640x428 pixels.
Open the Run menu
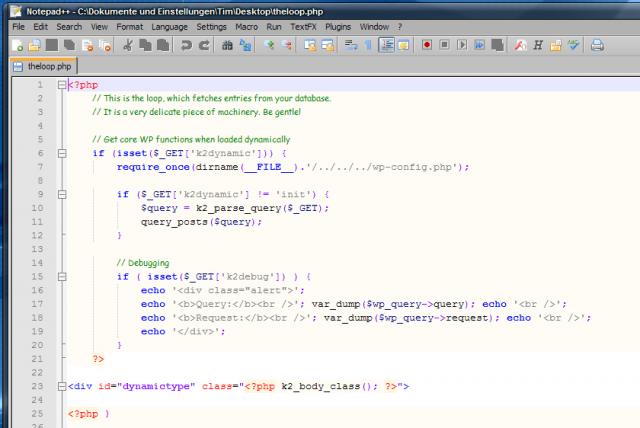(x=274, y=27)
